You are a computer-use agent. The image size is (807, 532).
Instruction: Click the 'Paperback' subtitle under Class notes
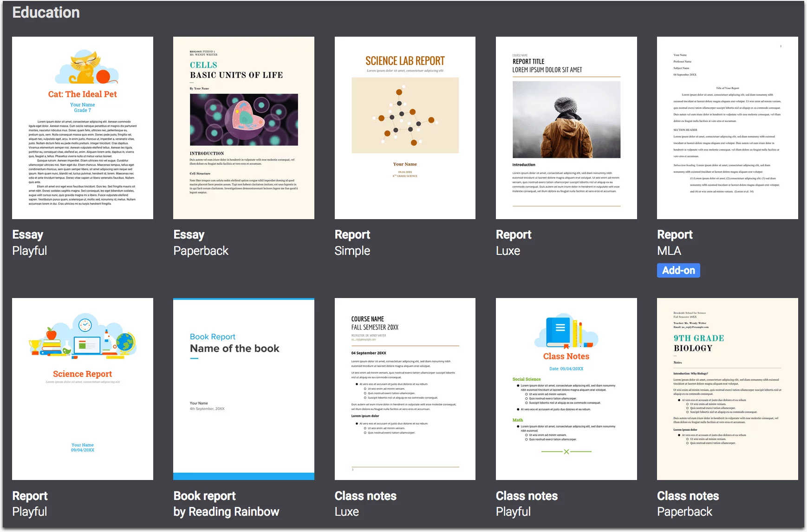click(685, 512)
